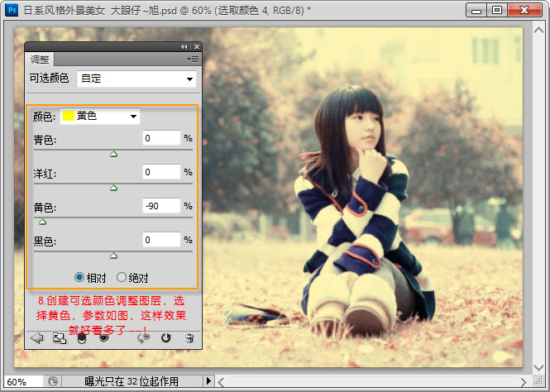The height and width of the screenshot is (392, 550).
Task: Click the 洋红 slider handle
Action: coord(113,188)
